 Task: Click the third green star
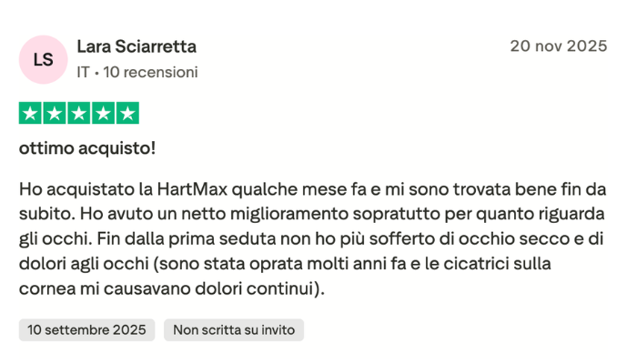(79, 114)
